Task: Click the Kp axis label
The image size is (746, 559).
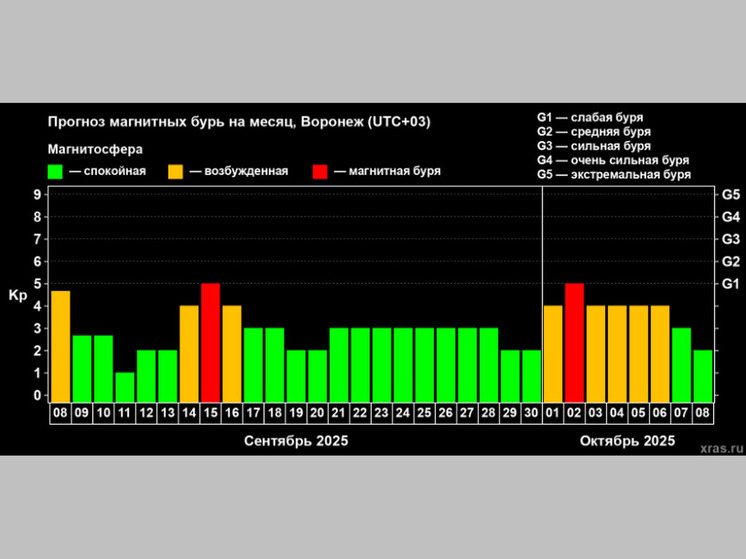Action: (x=18, y=296)
